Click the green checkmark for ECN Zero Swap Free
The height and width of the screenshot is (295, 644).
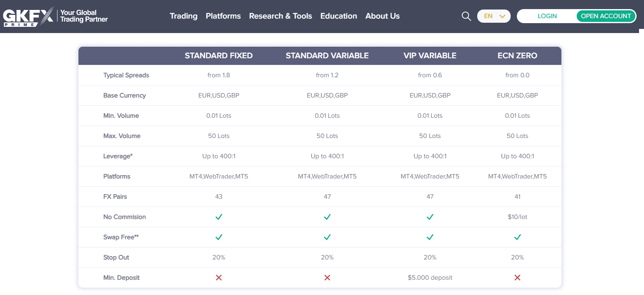coord(517,237)
